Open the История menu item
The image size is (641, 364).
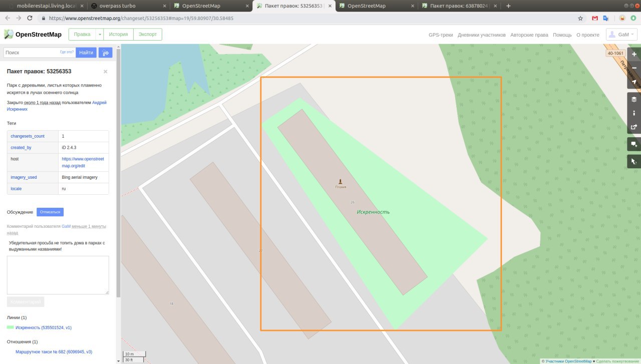pos(118,35)
